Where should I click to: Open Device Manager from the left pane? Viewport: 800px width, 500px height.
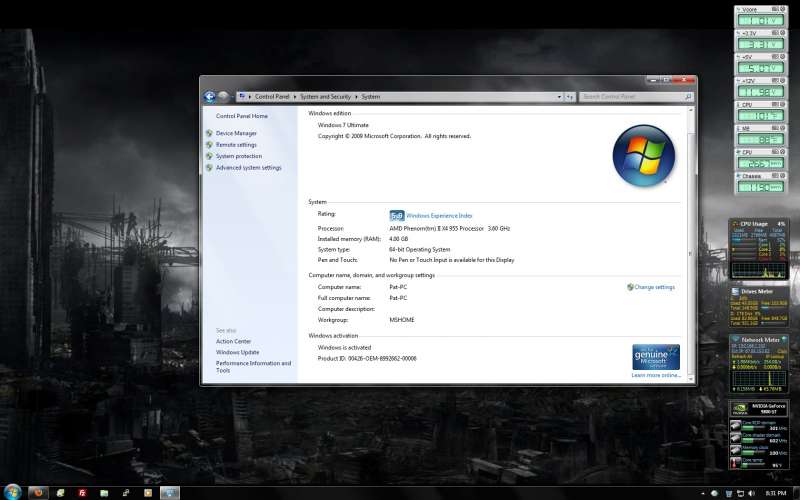coord(236,133)
